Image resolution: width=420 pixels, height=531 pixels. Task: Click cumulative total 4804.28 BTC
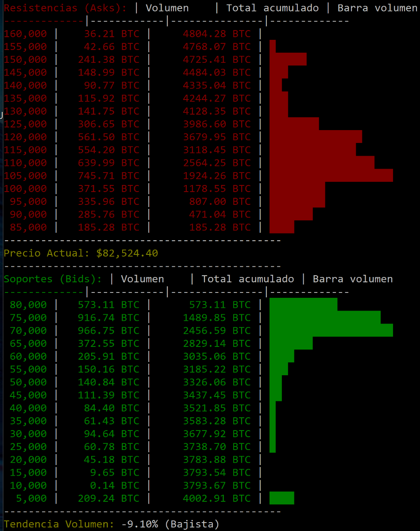click(x=217, y=34)
